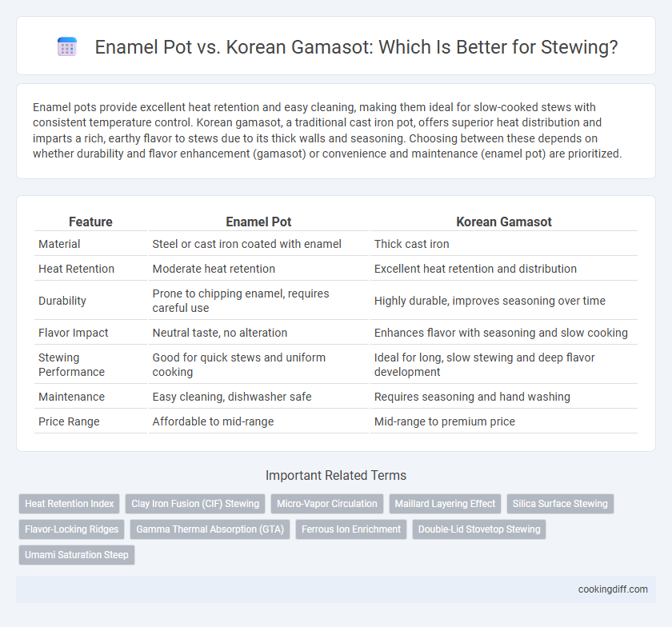Viewport: 672px width, 627px height.
Task: Select the Price Range row label
Action: pyautogui.click(x=69, y=421)
